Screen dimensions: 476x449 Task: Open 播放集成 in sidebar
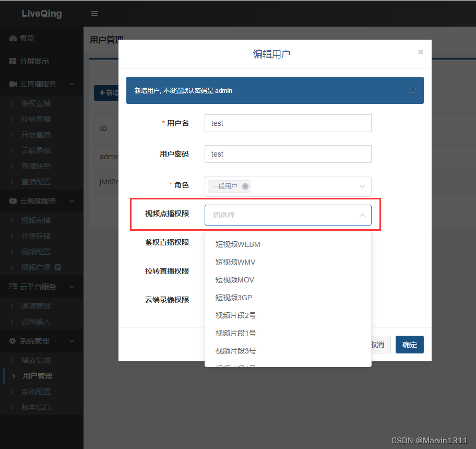[36, 360]
